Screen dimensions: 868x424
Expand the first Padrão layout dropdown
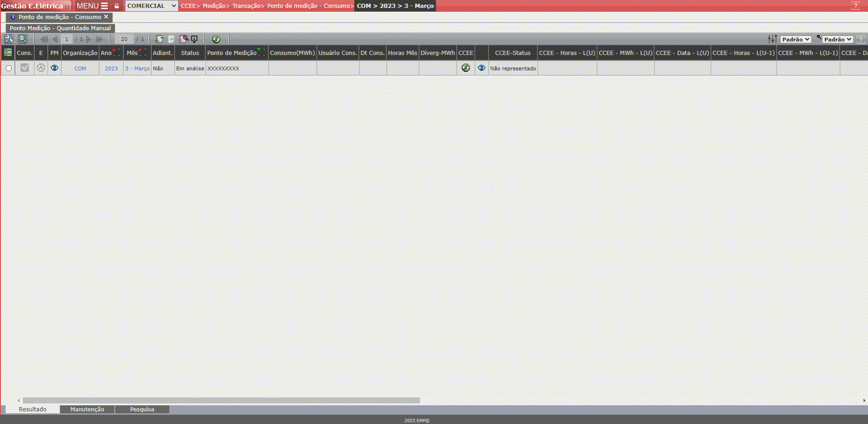click(x=796, y=40)
